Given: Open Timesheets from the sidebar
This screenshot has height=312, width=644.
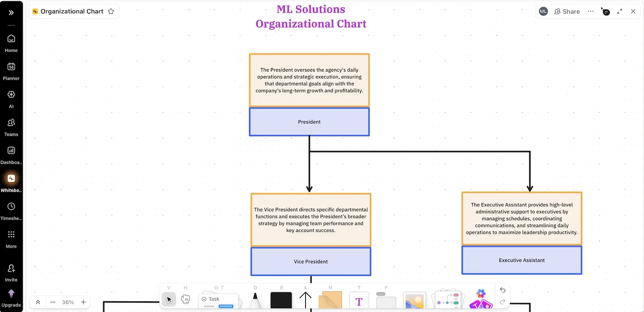Looking at the screenshot, I should pos(11,211).
